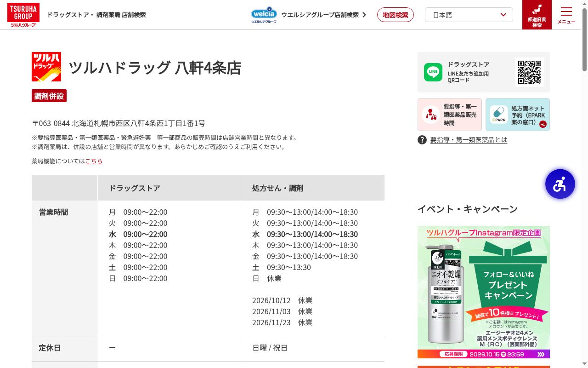This screenshot has width=588, height=368.
Task: Click the LINE friend QR code
Action: pyautogui.click(x=530, y=72)
